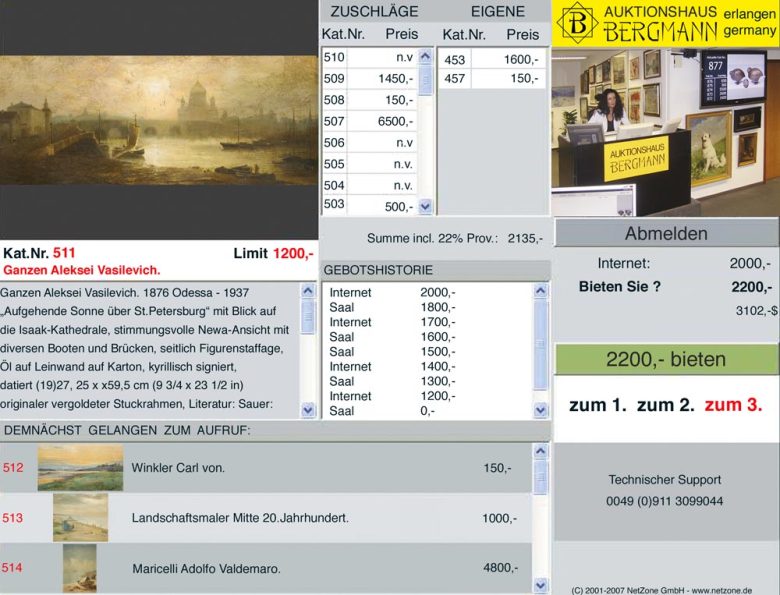Select lot 513 landscape thumbnail
The image size is (780, 595).
pyautogui.click(x=81, y=517)
